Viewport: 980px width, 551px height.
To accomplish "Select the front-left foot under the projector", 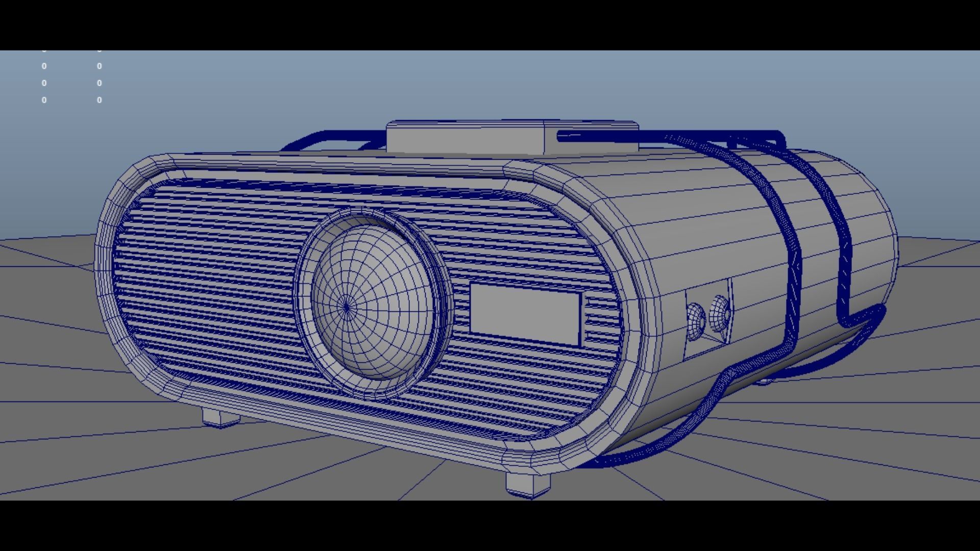I will pos(221,417).
